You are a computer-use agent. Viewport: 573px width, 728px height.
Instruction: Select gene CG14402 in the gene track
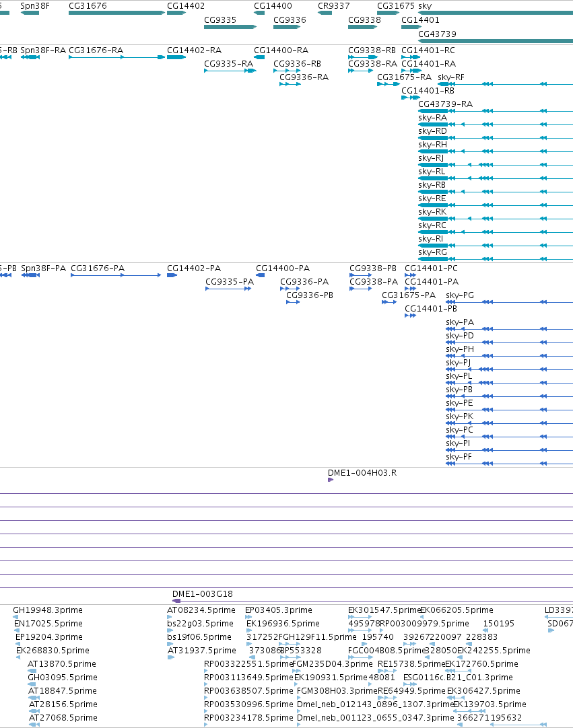[x=176, y=13]
